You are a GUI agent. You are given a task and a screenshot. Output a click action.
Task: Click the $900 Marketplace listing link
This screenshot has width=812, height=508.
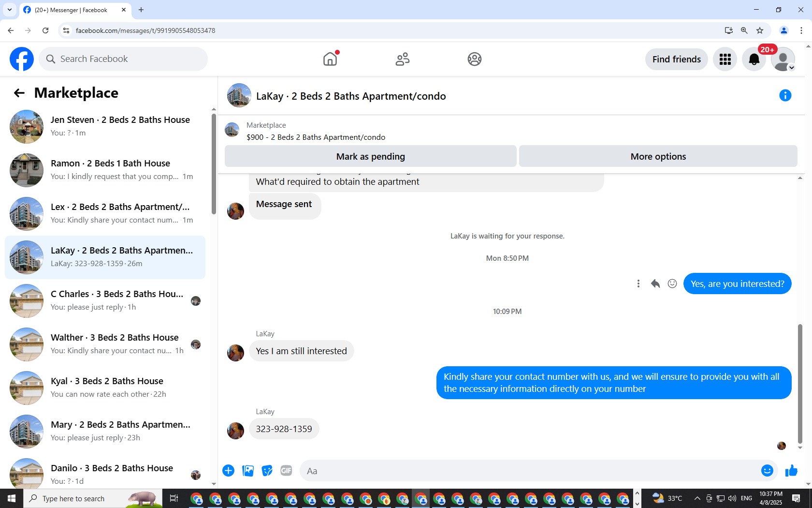(316, 137)
